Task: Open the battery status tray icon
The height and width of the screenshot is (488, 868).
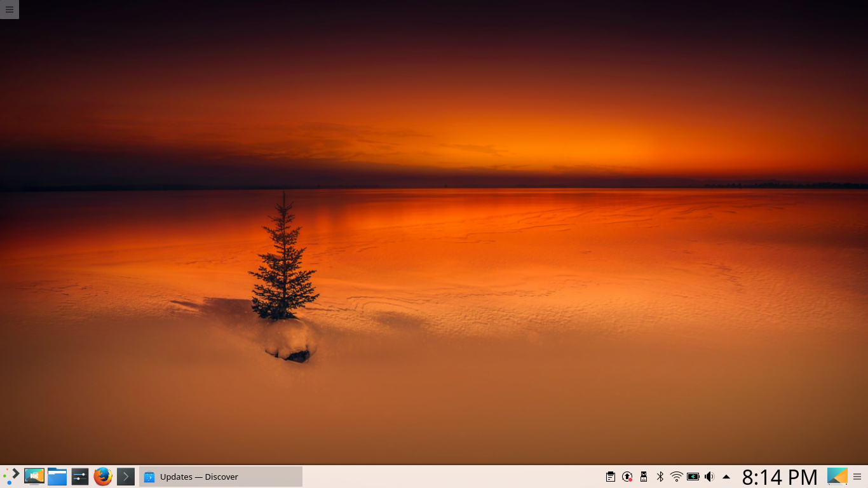Action: click(693, 477)
